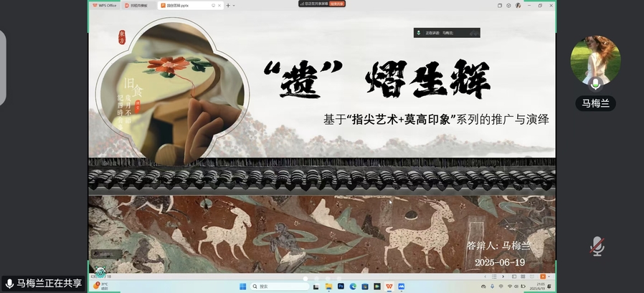Screen dimensions: 644x293
Task: Click the 正在讲话 speaker indicator bar
Action: (x=447, y=33)
